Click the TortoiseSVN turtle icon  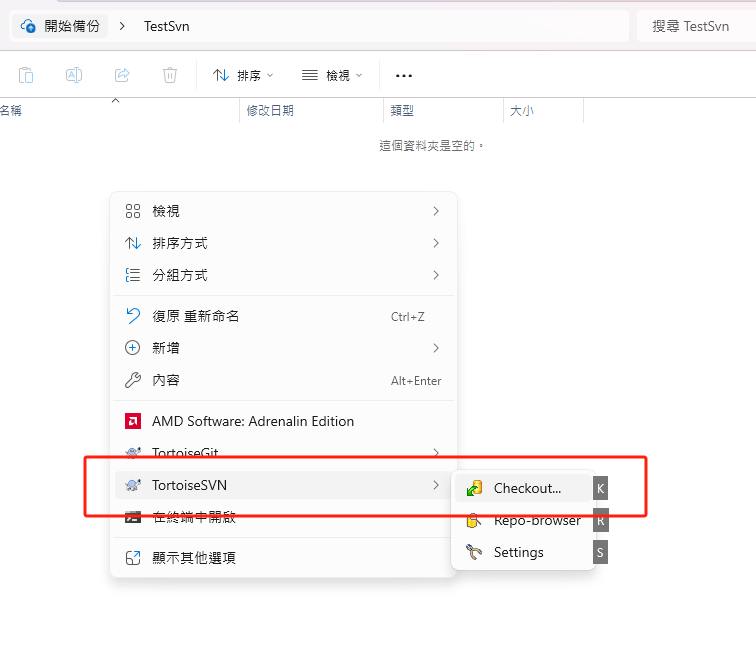[133, 485]
